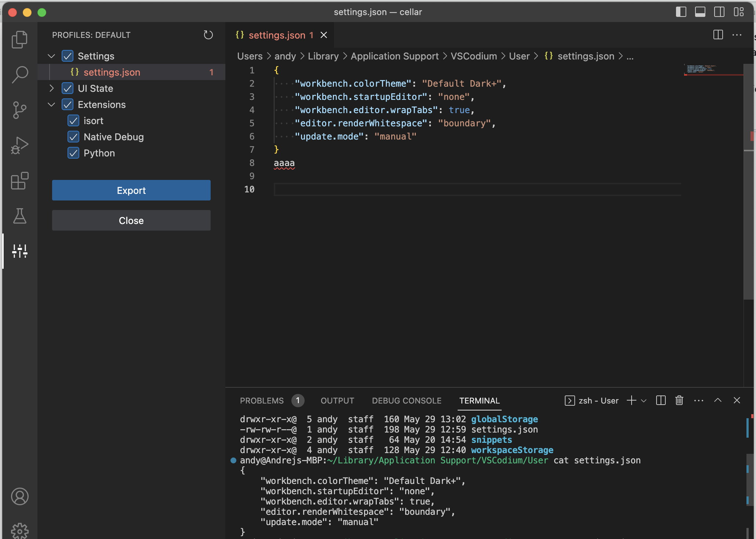
Task: Expand the UI State section
Action: pyautogui.click(x=51, y=88)
